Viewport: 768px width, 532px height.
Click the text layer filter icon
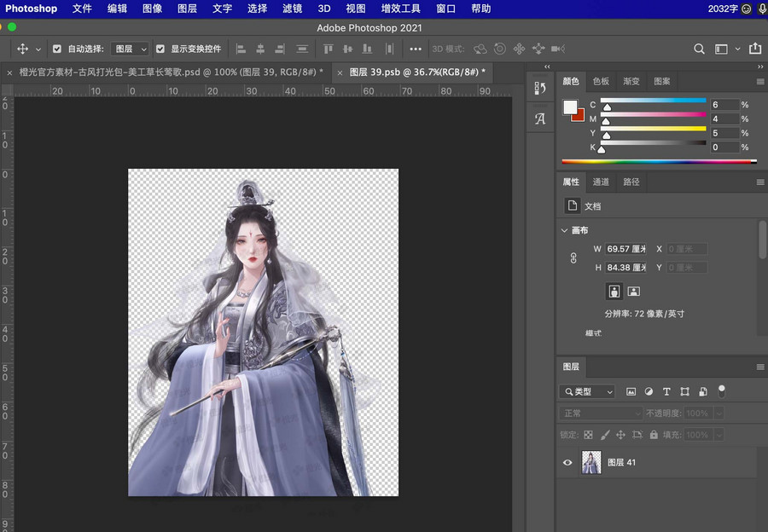tap(666, 392)
